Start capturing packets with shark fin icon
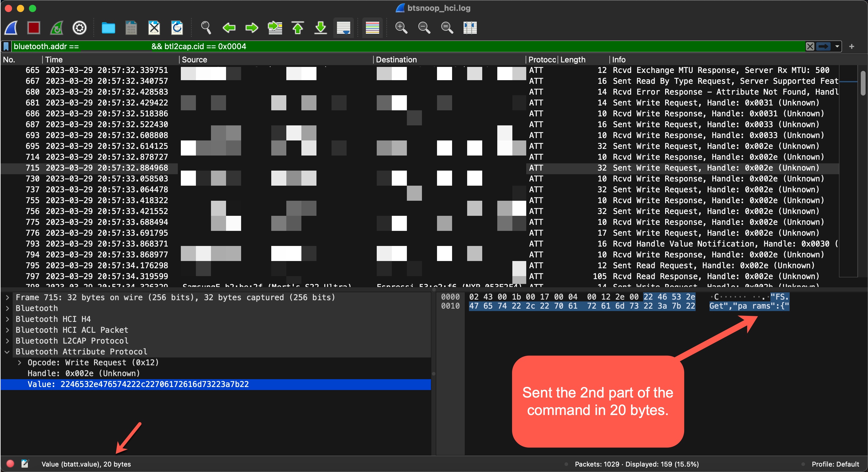Image resolution: width=868 pixels, height=472 pixels. 11,28
